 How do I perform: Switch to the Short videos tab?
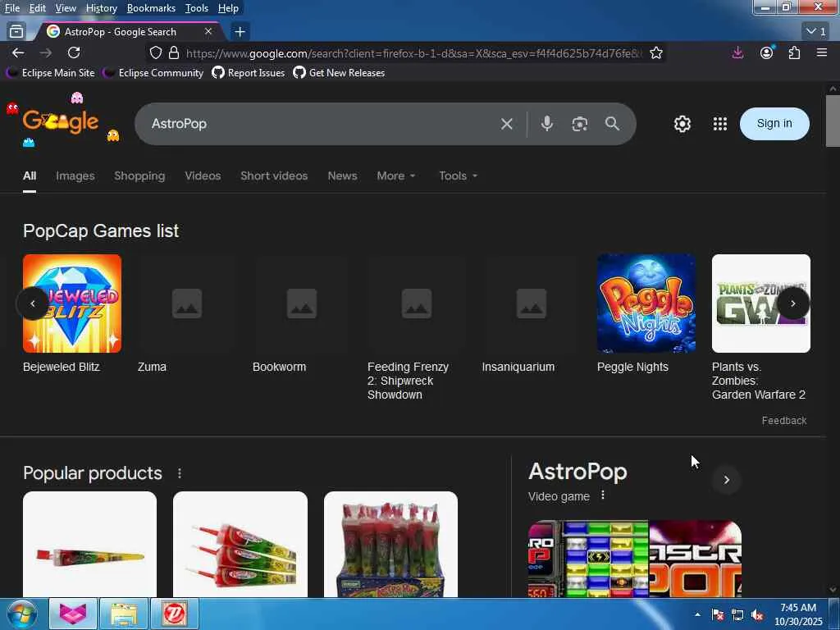point(274,176)
